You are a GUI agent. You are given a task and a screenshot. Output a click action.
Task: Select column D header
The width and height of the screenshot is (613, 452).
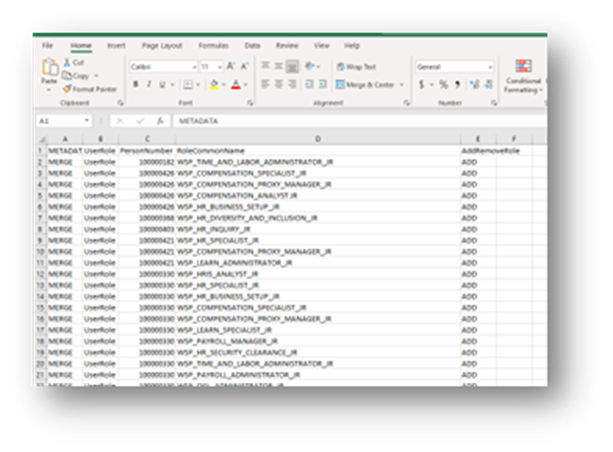pyautogui.click(x=318, y=139)
